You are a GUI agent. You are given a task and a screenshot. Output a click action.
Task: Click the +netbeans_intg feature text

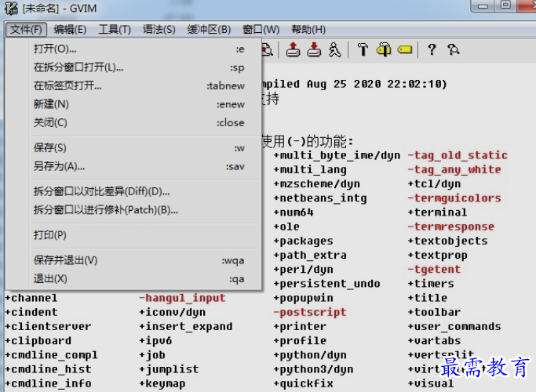pyautogui.click(x=320, y=198)
